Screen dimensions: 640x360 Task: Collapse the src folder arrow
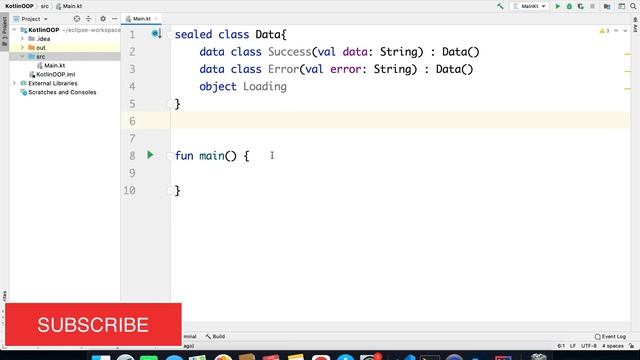coord(22,57)
